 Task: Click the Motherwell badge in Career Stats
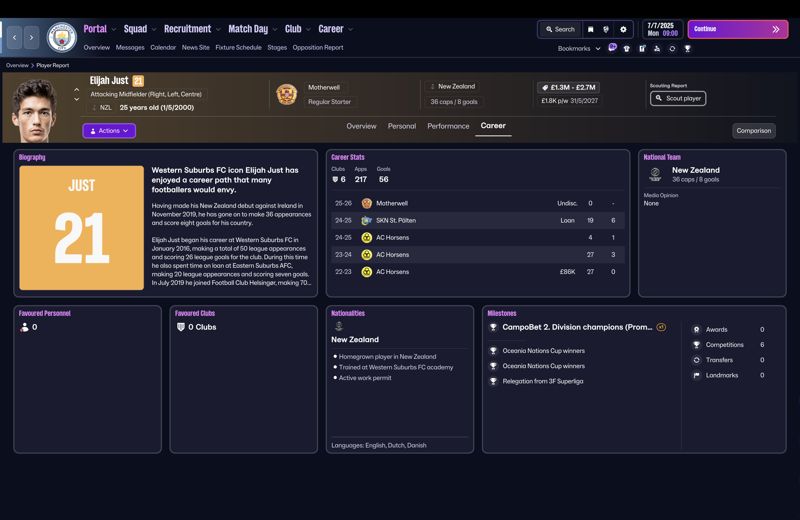[x=366, y=203]
